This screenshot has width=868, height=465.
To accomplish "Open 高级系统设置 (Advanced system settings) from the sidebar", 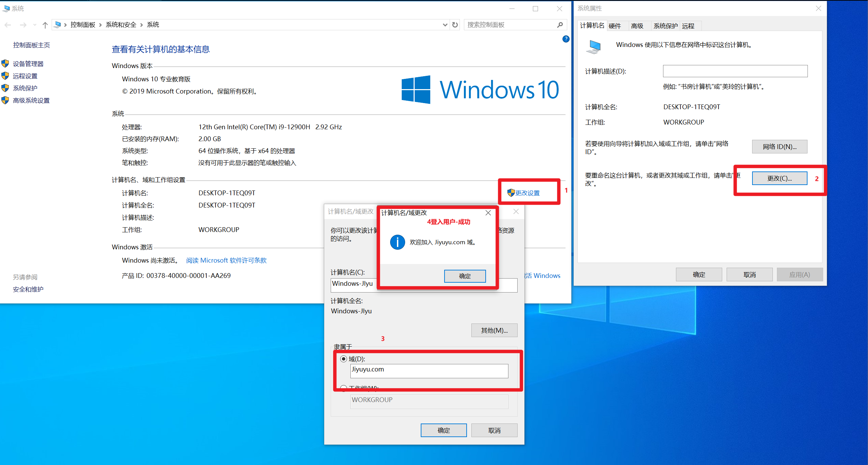I will 31,101.
